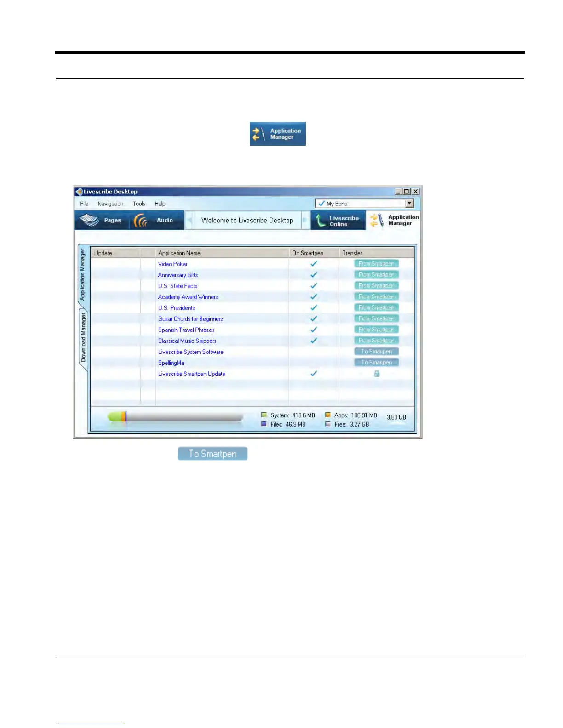Select the Livescribe Smartpen Update application name
The image size is (563, 728).
[x=192, y=374]
